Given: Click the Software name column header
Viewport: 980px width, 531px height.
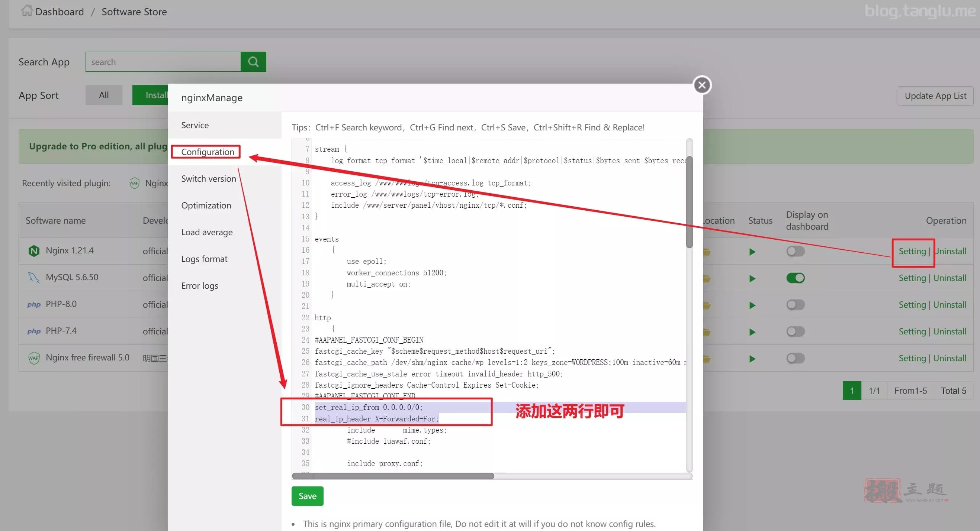Looking at the screenshot, I should tap(55, 220).
